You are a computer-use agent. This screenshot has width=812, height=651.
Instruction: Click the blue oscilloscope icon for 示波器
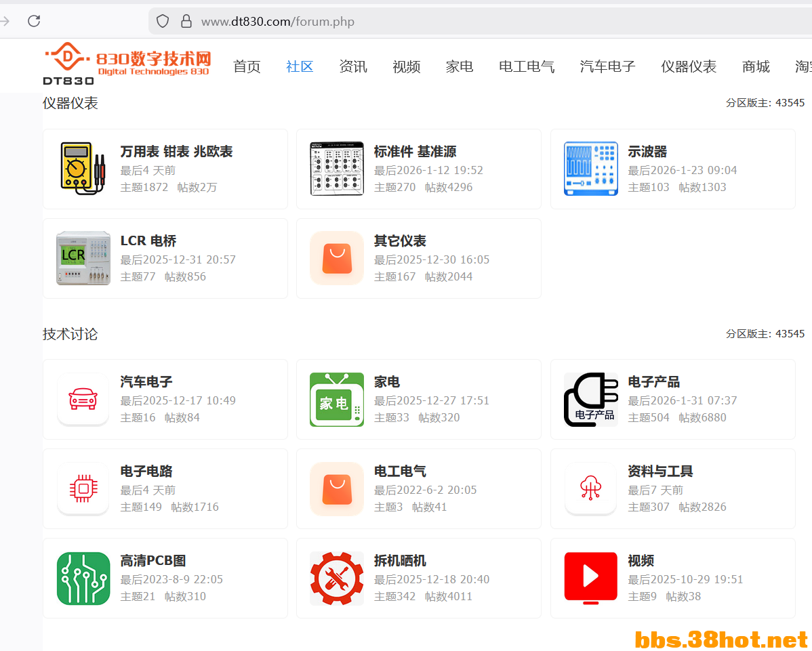590,168
